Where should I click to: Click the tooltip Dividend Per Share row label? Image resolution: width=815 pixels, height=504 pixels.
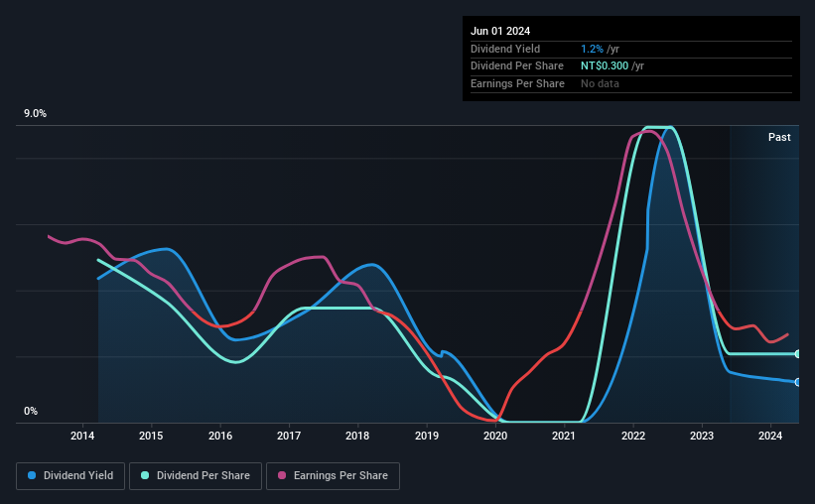point(517,66)
